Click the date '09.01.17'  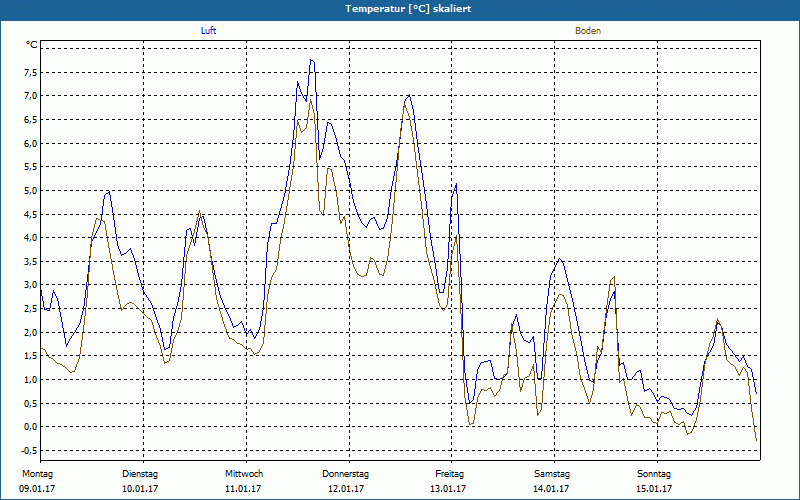pyautogui.click(x=37, y=489)
